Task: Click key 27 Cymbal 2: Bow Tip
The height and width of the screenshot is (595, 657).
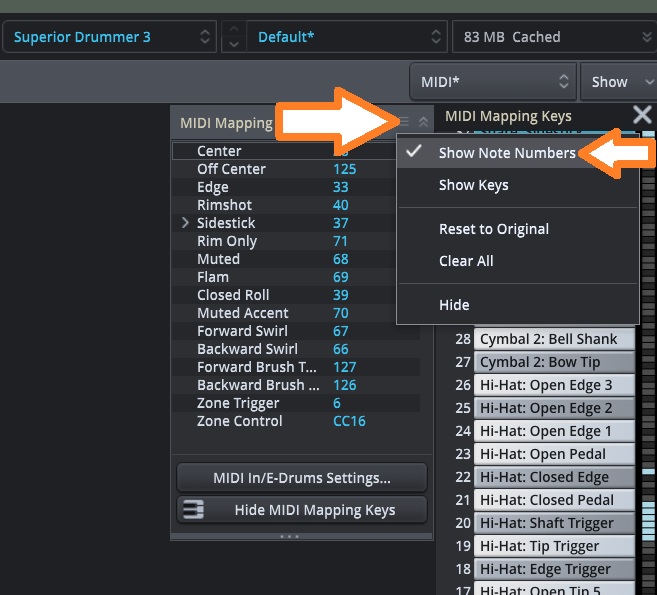Action: point(554,362)
